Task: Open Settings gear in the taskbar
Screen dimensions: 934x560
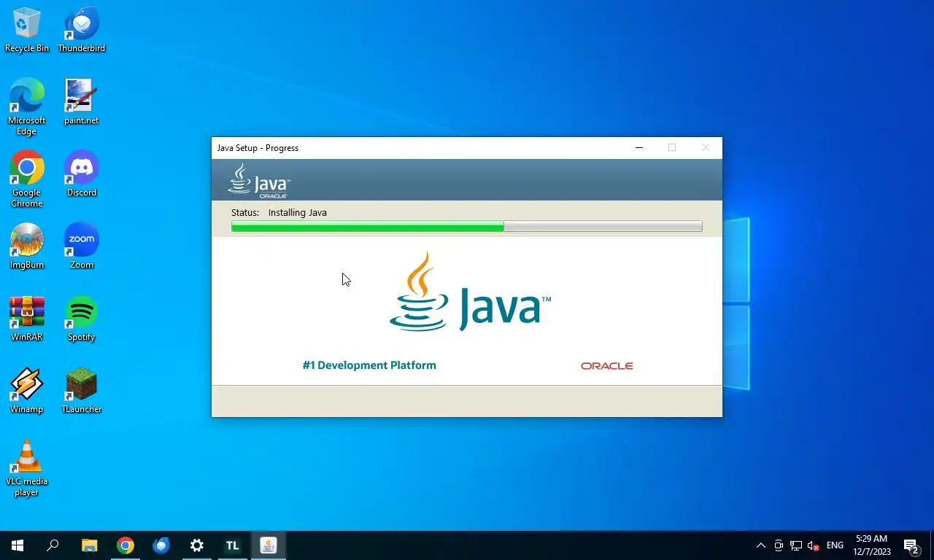Action: 197,545
